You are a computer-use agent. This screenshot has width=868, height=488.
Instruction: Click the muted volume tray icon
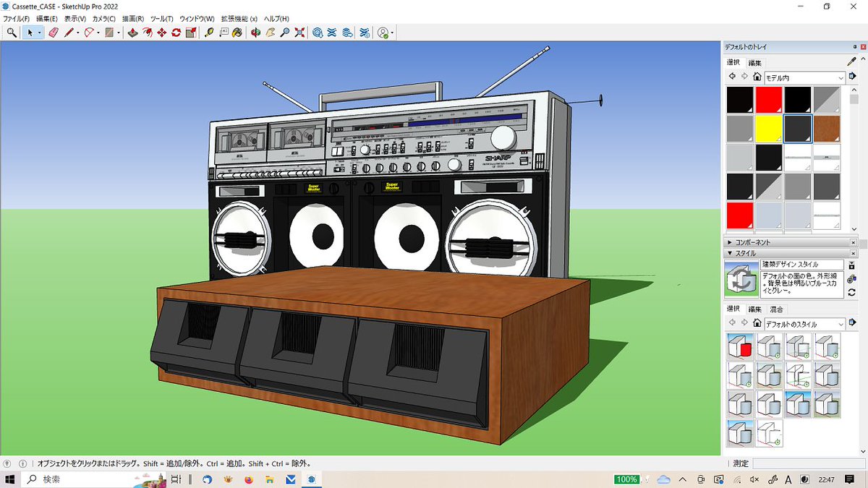754,479
